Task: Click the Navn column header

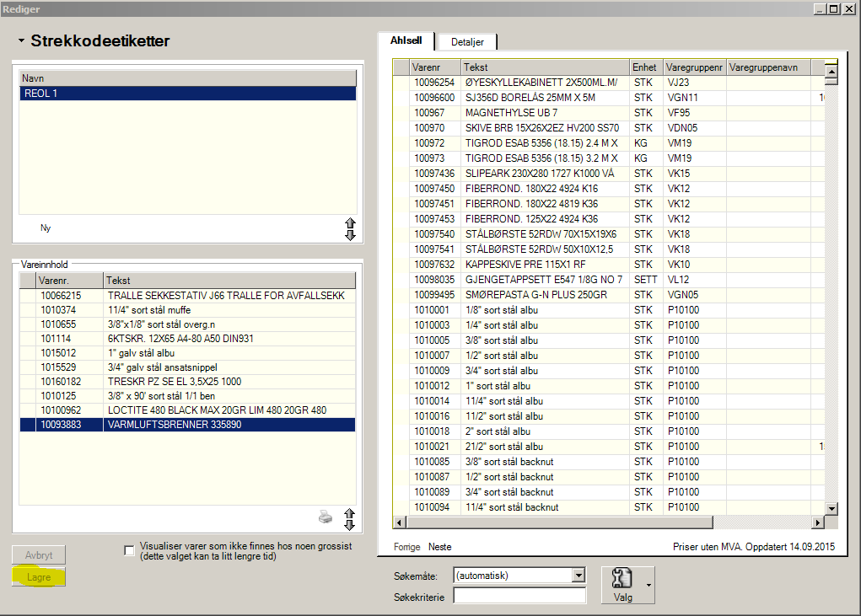Action: click(188, 78)
